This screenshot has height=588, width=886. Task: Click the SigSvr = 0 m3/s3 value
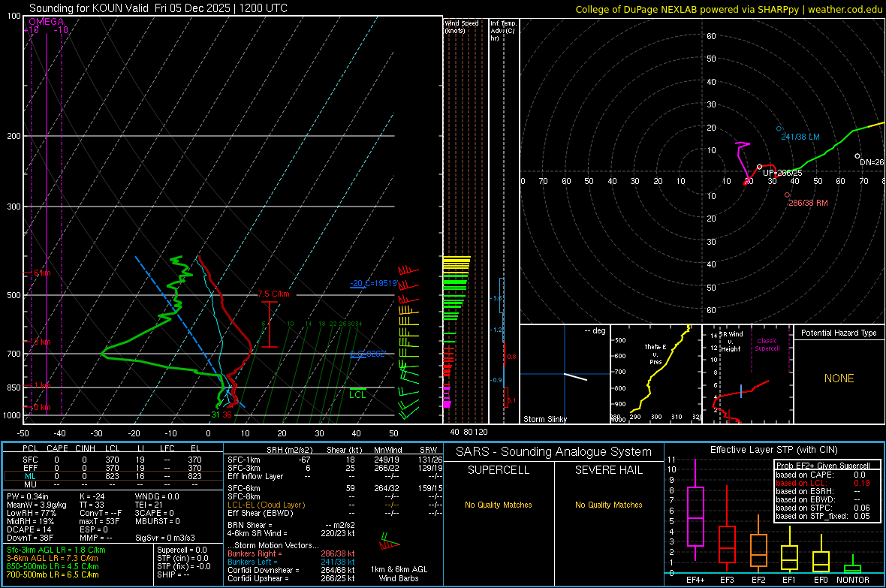tap(165, 538)
